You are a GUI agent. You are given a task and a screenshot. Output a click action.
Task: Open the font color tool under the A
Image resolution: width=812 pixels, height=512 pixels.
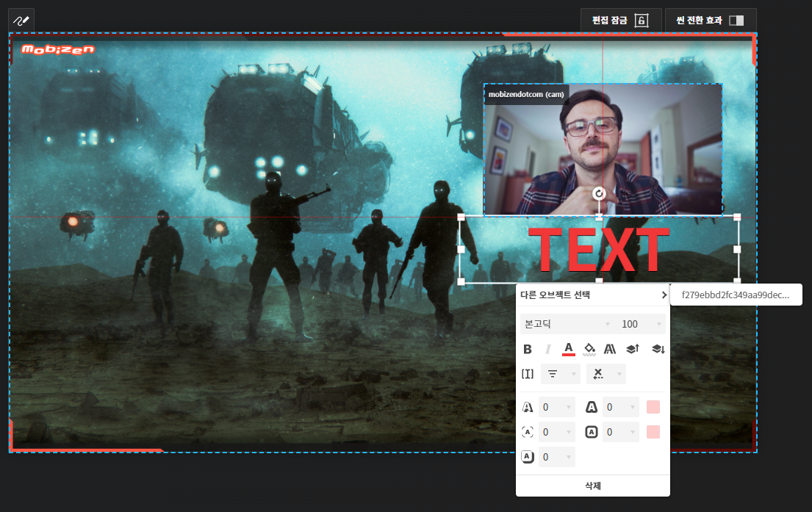[x=568, y=349]
